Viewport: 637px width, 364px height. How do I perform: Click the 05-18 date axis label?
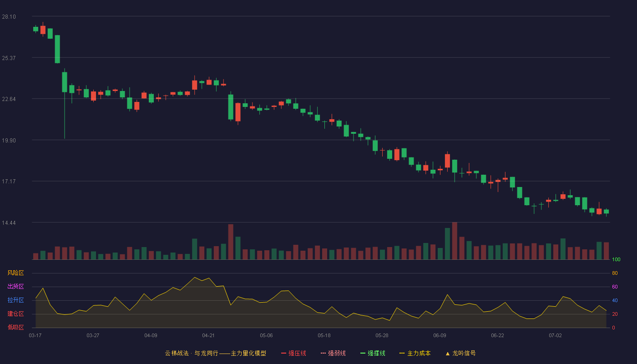coord(324,335)
